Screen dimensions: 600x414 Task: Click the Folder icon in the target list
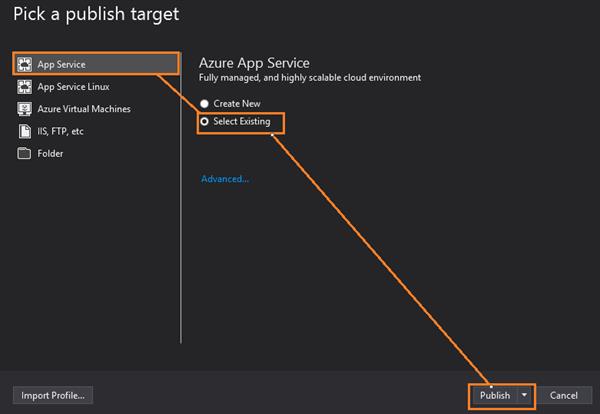[x=25, y=154]
